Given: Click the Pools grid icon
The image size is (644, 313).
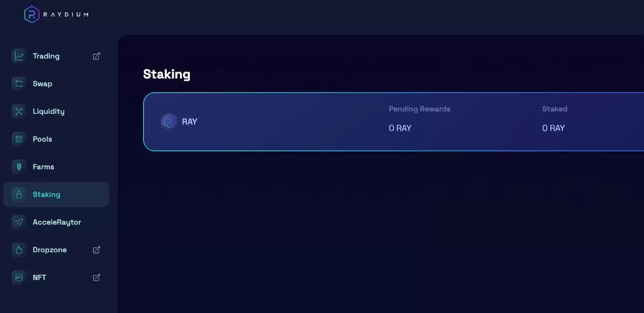Looking at the screenshot, I should (x=19, y=139).
